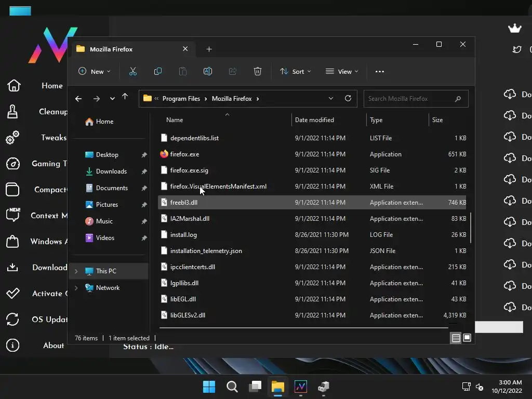532x399 pixels.
Task: Go up one folder level arrow
Action: 125,97
